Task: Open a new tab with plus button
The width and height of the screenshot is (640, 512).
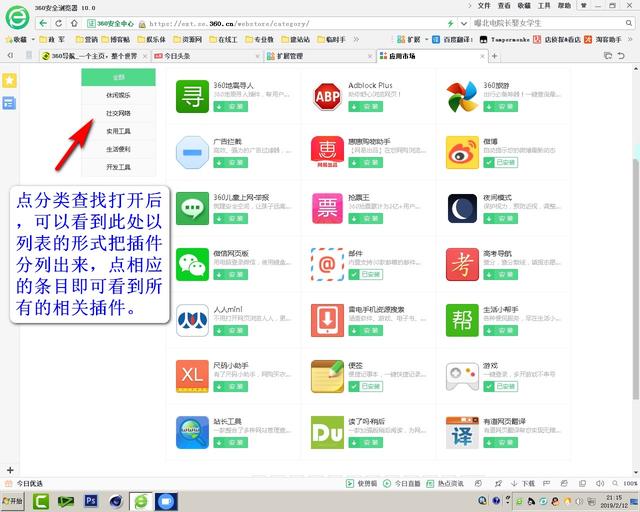Action: tap(495, 56)
